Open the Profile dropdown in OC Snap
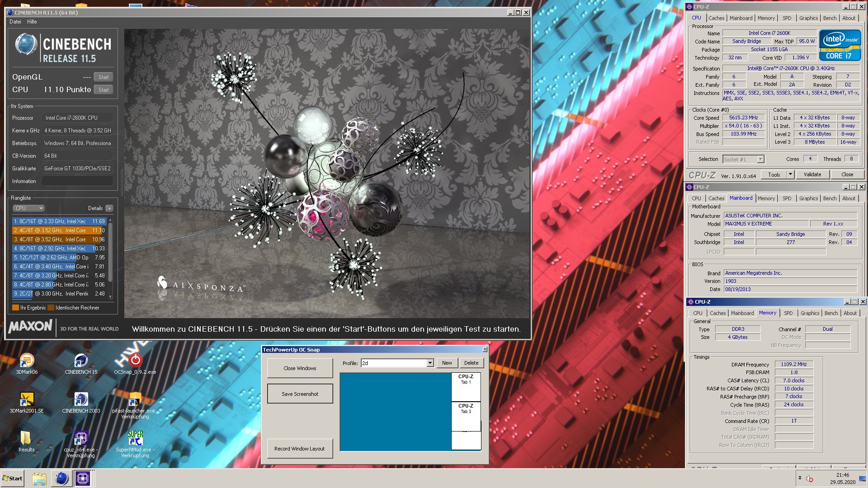868x488 pixels. 430,363
